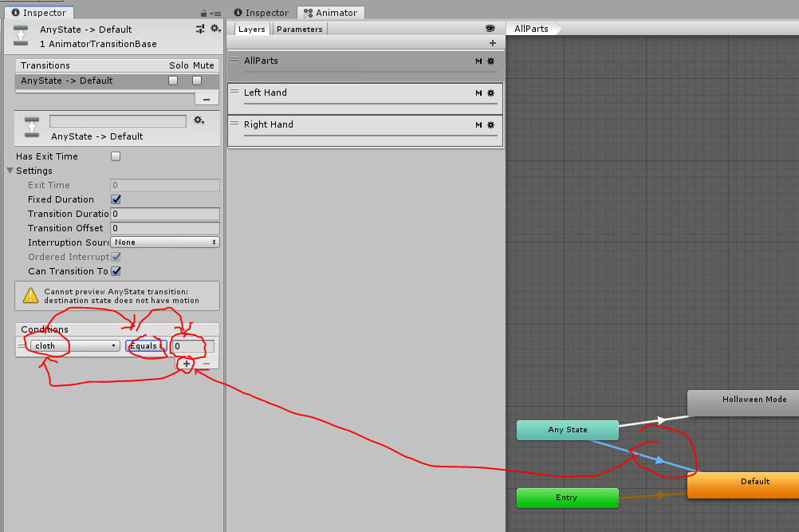Remove transition with the minus button under Transitions
799x532 pixels.
tap(207, 100)
